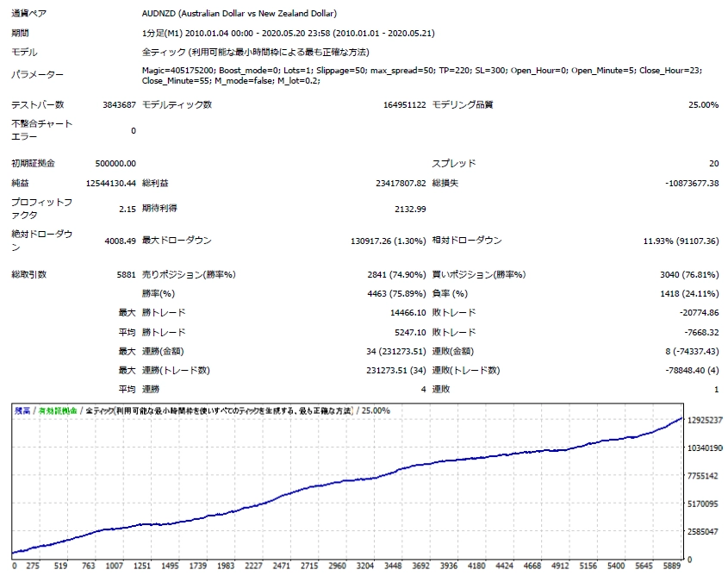The image size is (728, 576).
Task: Click the win rate 4463 (75.89%) value
Action: (396, 293)
